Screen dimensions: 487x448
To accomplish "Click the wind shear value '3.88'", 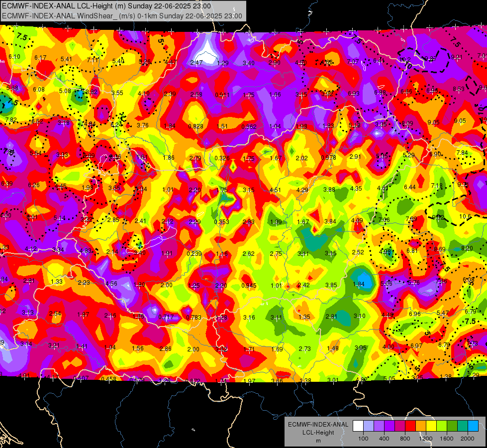I will click(x=329, y=189).
